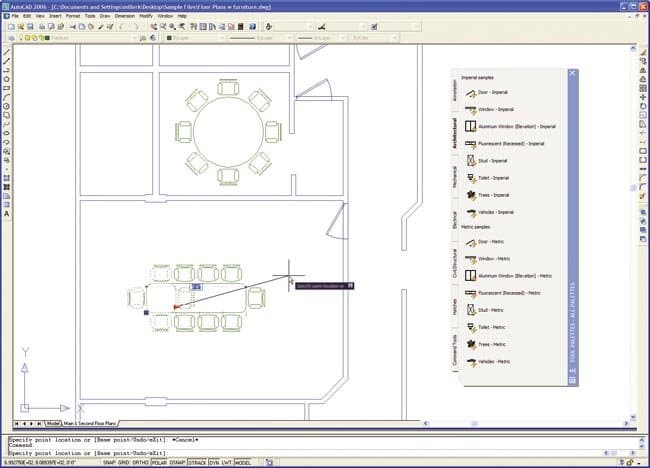
Task: Pick the Trees - Metric block
Action: click(485, 344)
